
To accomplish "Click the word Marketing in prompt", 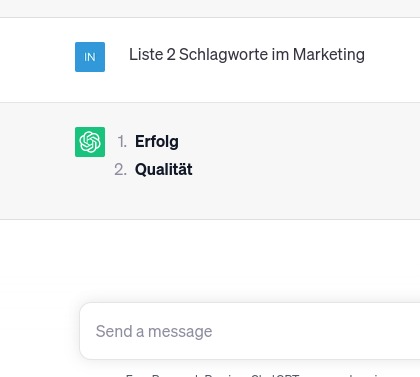I will [x=329, y=55].
